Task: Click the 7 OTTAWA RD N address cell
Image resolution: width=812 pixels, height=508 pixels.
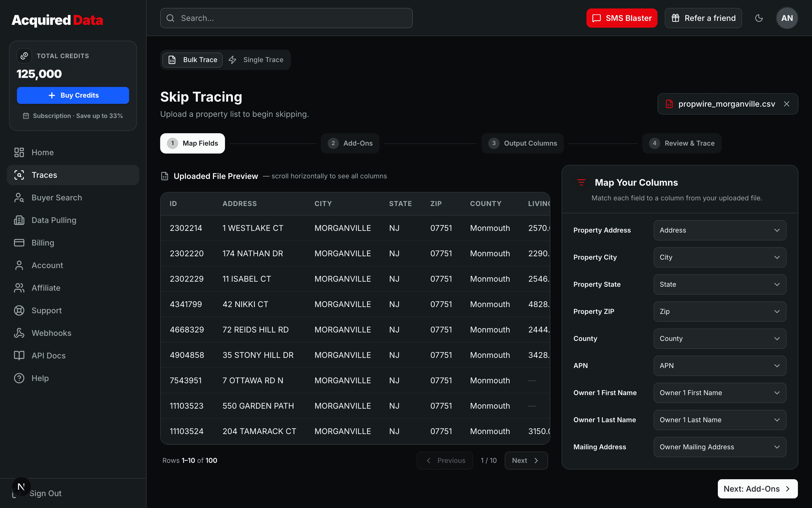Action: (253, 381)
